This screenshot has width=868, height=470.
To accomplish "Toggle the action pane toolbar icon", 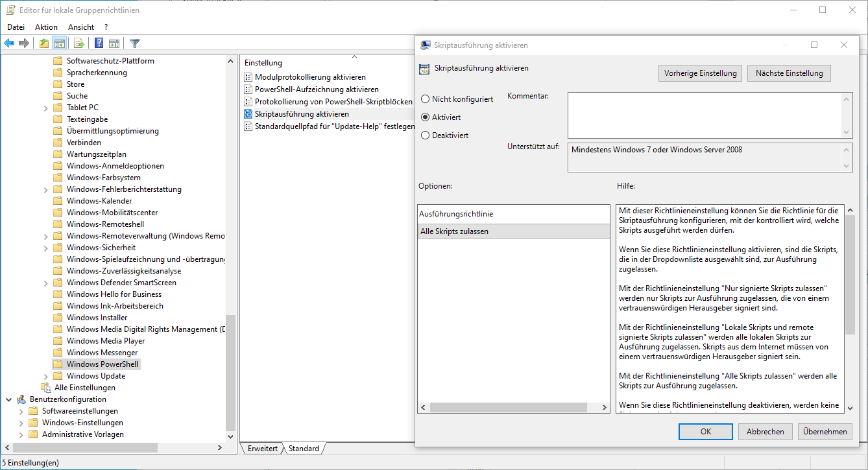I will pyautogui.click(x=114, y=43).
